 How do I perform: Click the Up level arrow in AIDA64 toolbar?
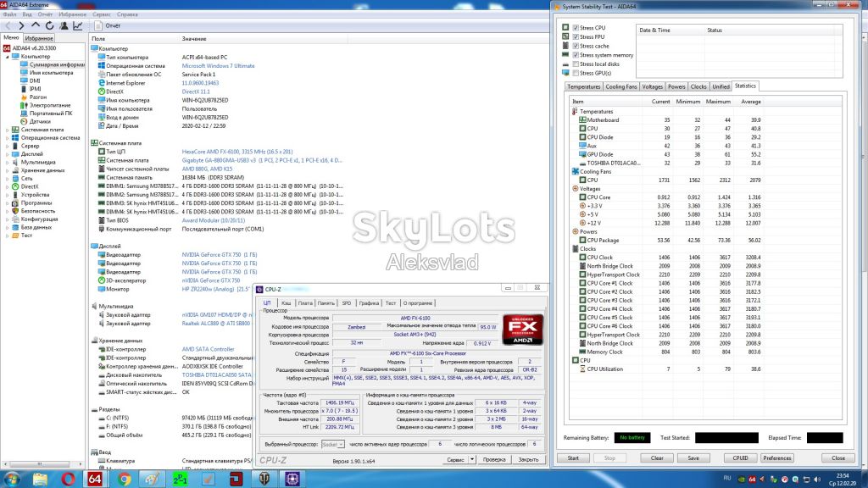pos(36,25)
